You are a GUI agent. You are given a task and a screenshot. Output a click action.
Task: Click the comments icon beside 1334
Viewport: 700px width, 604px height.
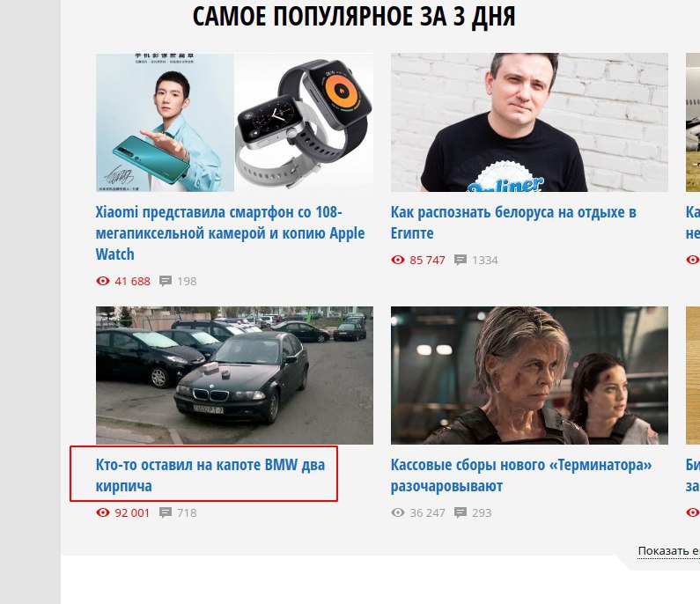click(461, 261)
